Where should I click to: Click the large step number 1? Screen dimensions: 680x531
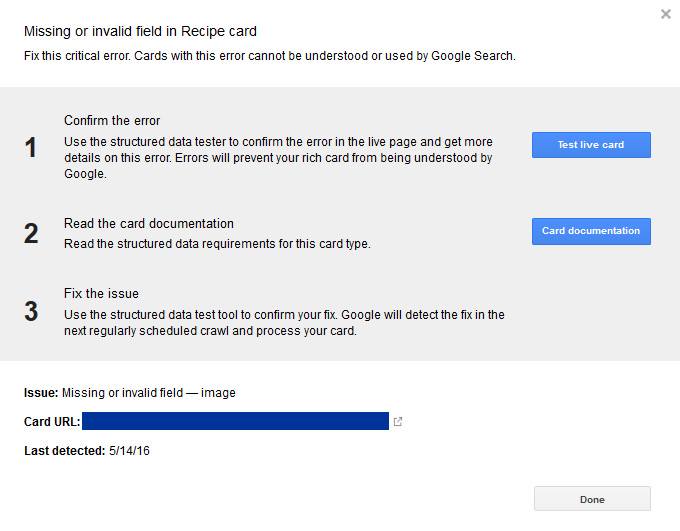tap(31, 148)
